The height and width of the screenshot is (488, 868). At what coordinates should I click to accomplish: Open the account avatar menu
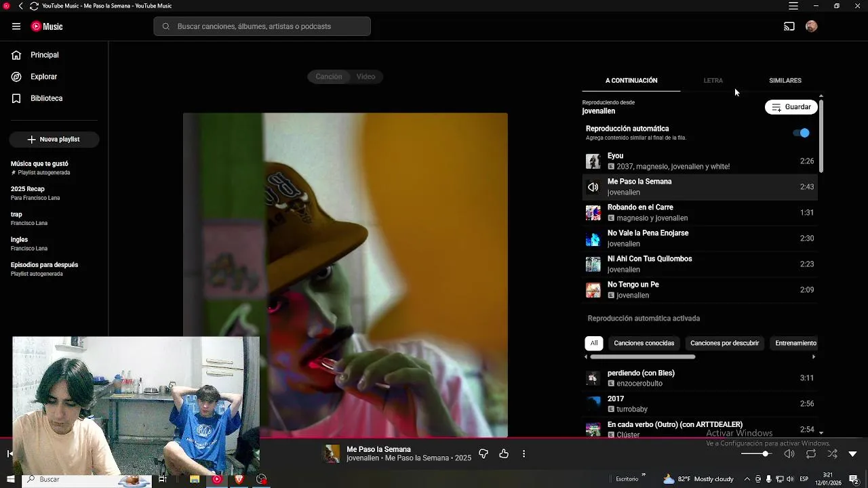click(x=812, y=26)
